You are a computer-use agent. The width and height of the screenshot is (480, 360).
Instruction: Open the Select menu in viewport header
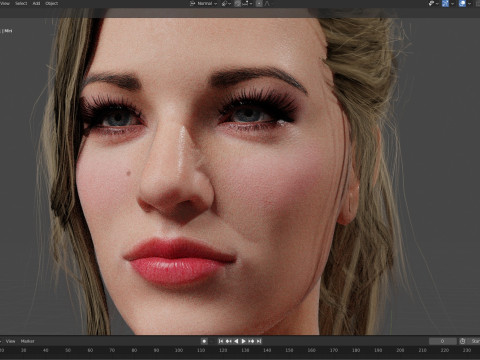tap(21, 3)
